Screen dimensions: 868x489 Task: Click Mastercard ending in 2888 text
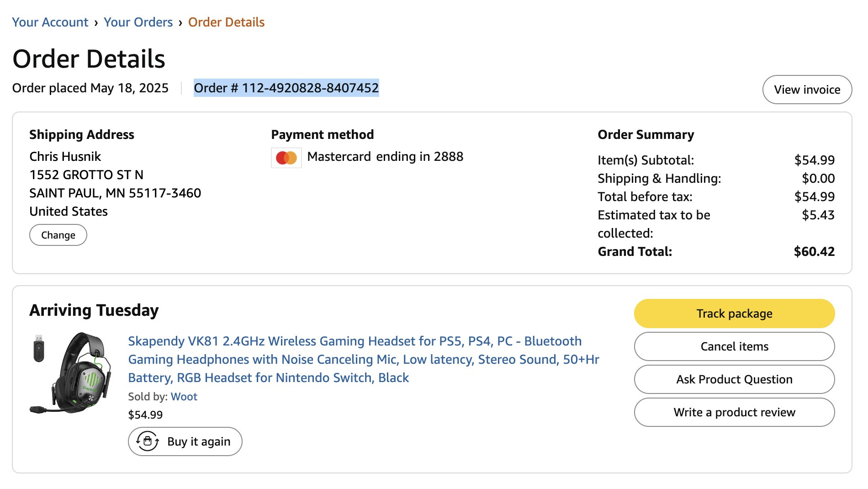pos(385,156)
